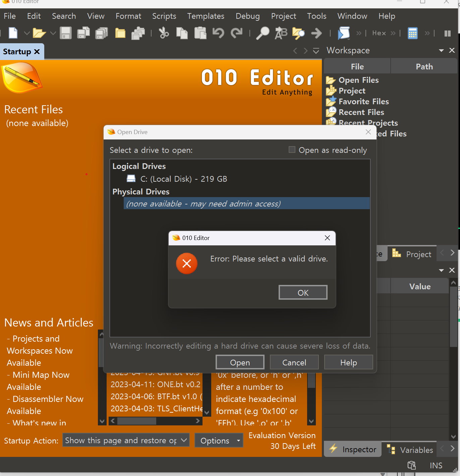Click the Calculator toolbar icon

pyautogui.click(x=413, y=33)
